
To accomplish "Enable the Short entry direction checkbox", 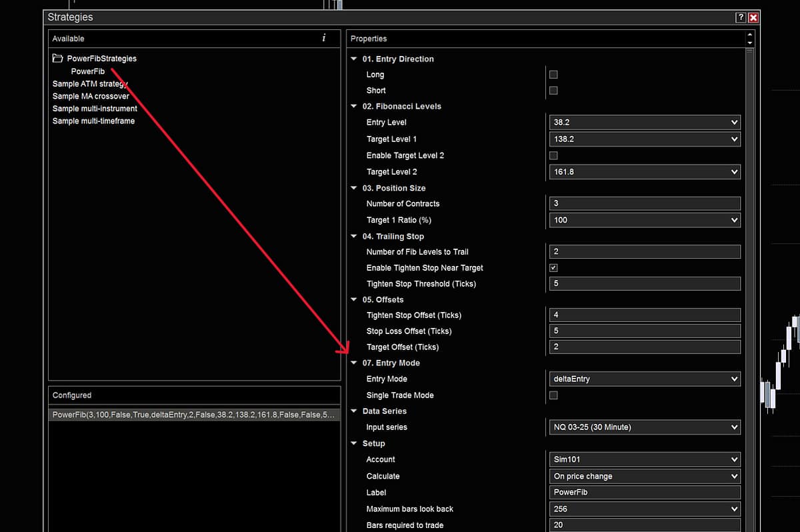I will coord(553,91).
